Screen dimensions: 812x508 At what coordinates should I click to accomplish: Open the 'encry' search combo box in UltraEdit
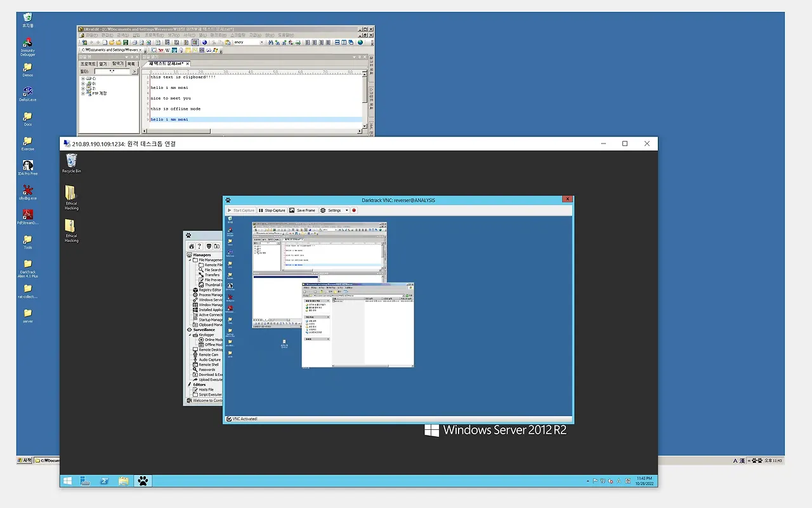point(249,43)
